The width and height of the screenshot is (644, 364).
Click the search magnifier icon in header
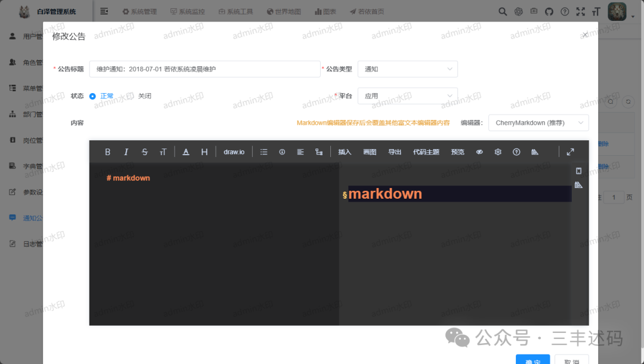coord(503,11)
